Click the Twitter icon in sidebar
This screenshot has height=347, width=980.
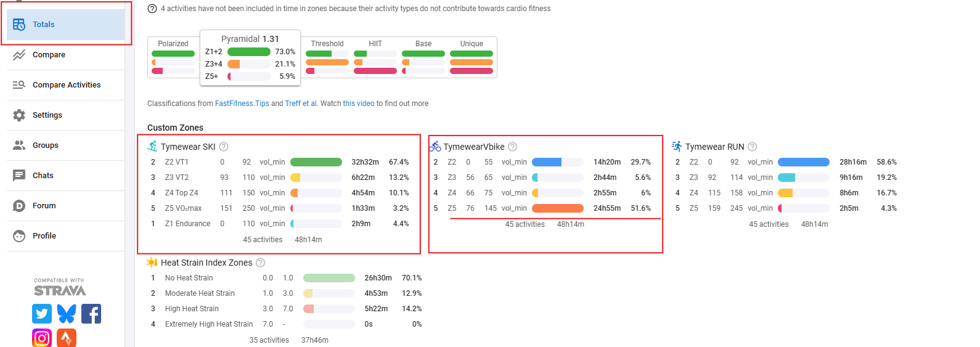point(42,314)
